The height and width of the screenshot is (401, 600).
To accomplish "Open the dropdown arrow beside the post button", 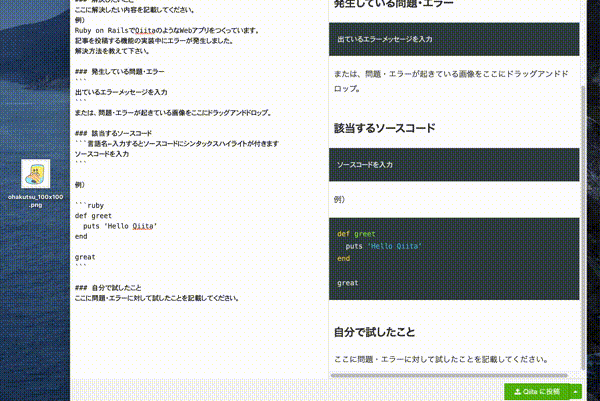I will coord(576,391).
